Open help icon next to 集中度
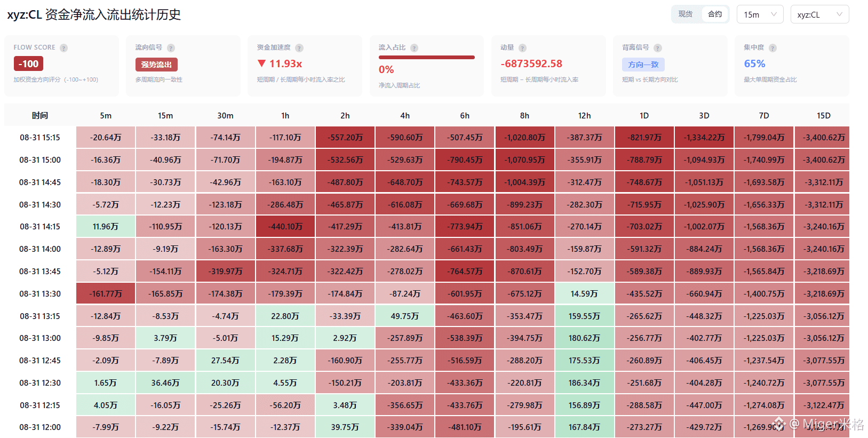The height and width of the screenshot is (438, 868). click(x=773, y=48)
